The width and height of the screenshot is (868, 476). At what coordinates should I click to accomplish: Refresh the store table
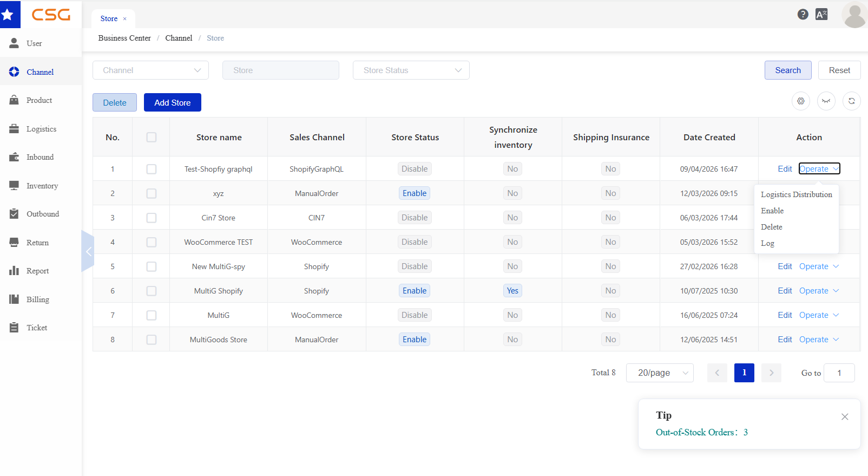point(852,101)
